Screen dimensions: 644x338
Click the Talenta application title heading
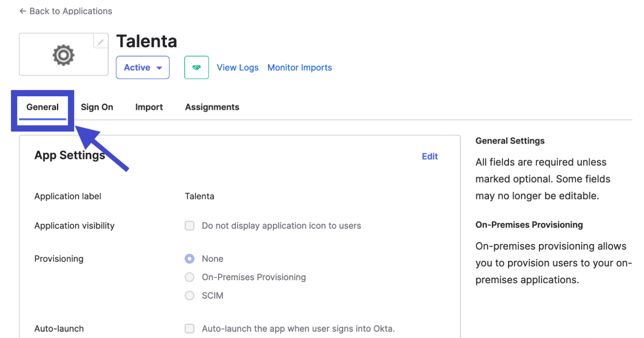(147, 41)
